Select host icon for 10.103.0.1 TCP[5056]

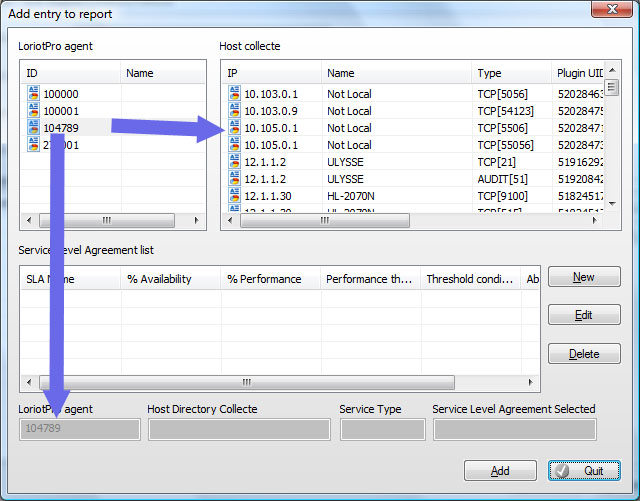tap(233, 94)
